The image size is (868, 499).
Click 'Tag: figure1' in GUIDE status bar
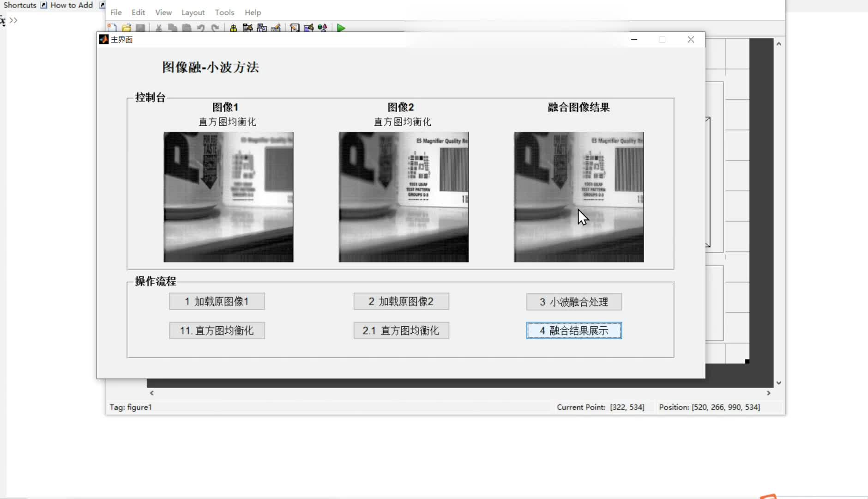(x=131, y=407)
